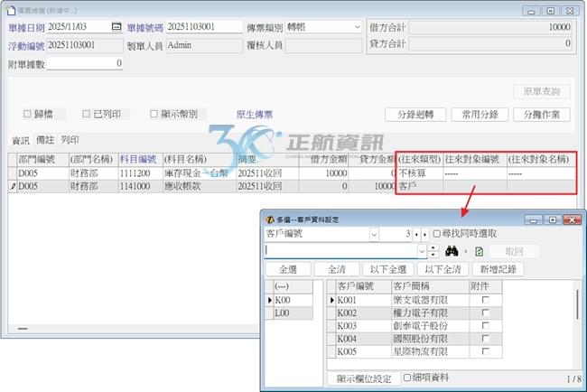Tick the 附件 checkbox for K001
This screenshot has width=587, height=392.
tap(485, 300)
